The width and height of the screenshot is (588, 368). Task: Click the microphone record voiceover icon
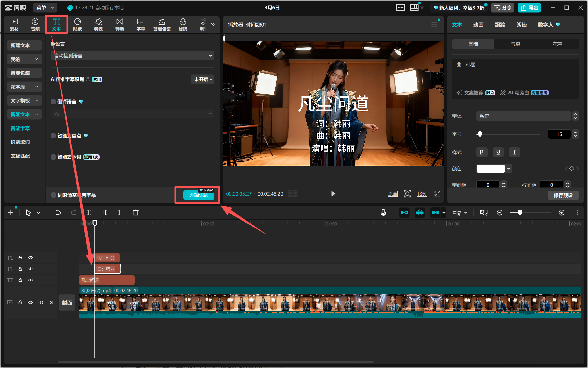pos(383,212)
